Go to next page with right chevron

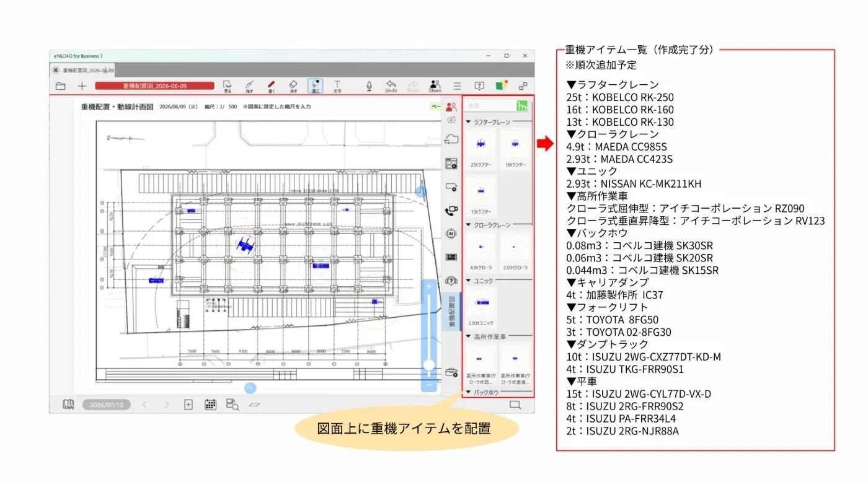click(x=167, y=405)
